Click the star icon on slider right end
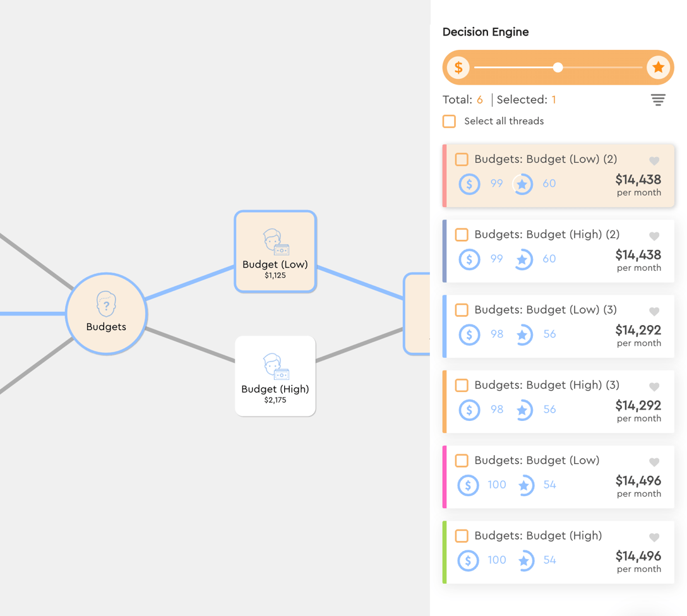Viewport: 687px width, 616px height. pos(658,68)
